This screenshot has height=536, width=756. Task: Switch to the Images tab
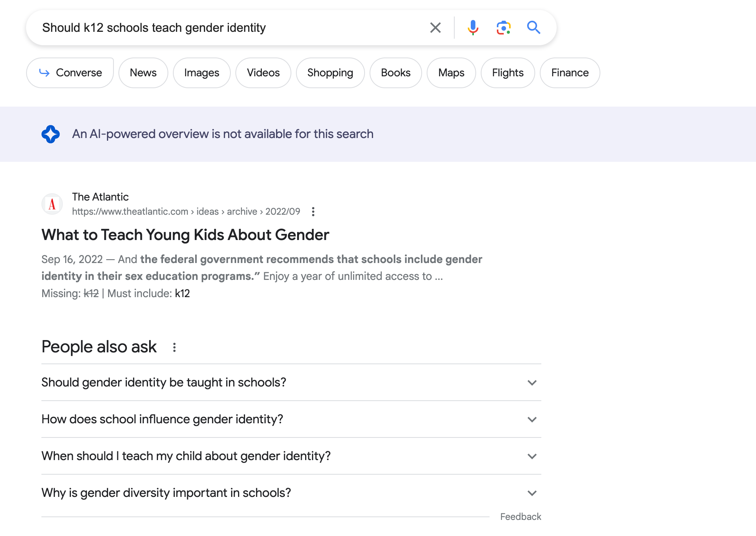(x=201, y=73)
